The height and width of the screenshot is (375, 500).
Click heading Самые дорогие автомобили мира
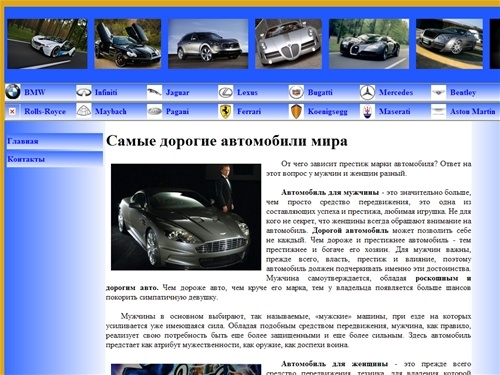click(x=227, y=141)
